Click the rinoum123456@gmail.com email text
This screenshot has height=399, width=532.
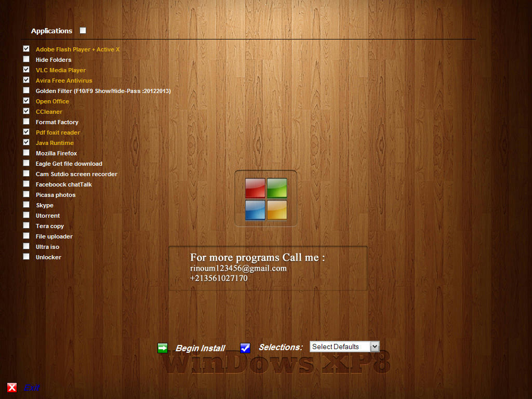[x=238, y=269]
